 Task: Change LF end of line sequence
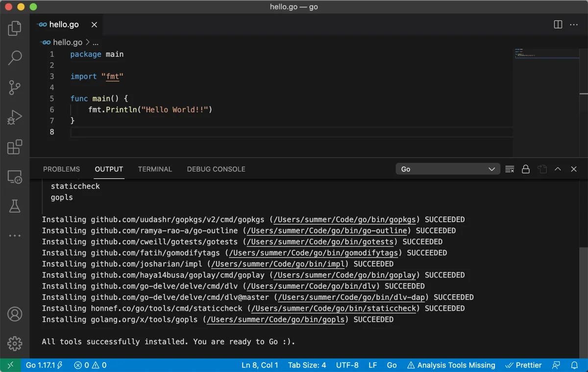pos(373,365)
